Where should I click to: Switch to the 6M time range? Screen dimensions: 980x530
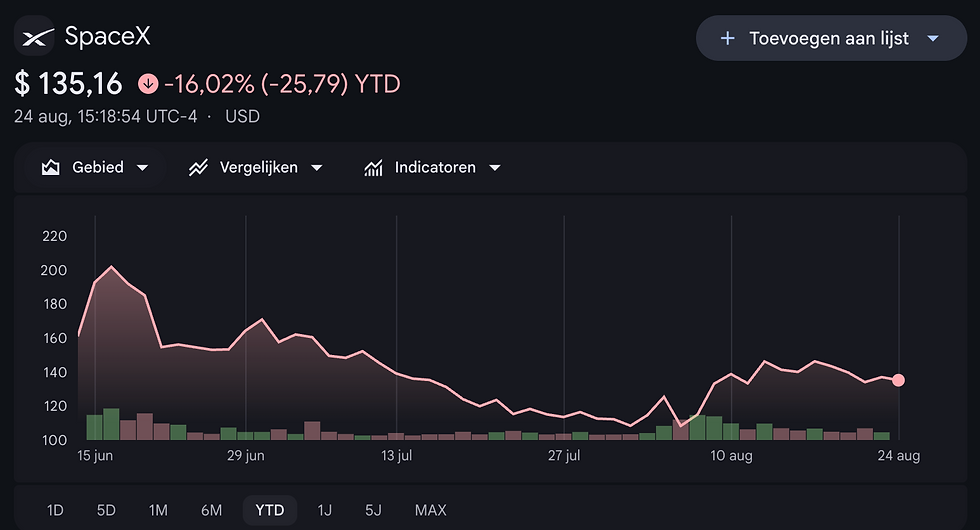211,511
